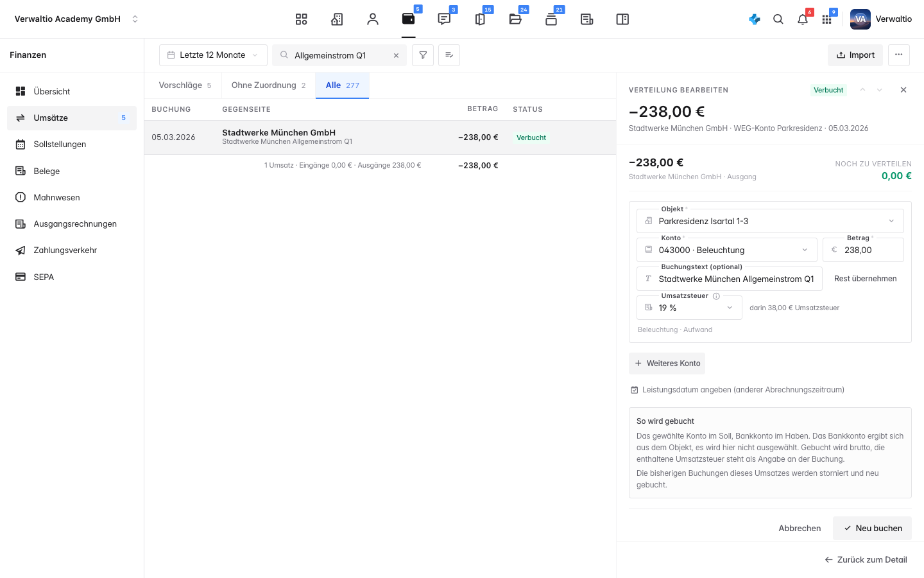The width and height of the screenshot is (924, 578).
Task: Open the list sort options icon
Action: (x=449, y=55)
